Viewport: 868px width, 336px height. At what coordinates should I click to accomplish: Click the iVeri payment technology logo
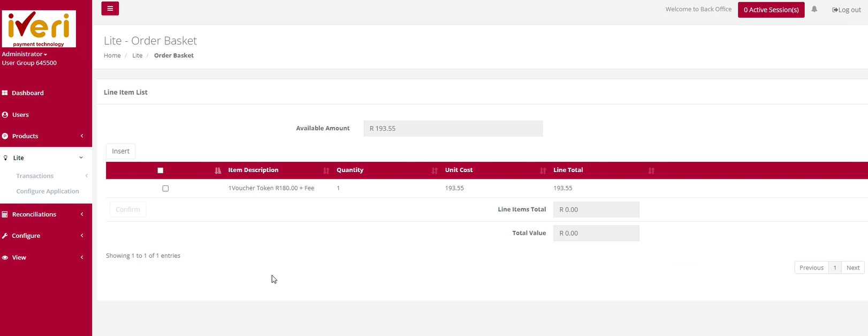(x=39, y=29)
